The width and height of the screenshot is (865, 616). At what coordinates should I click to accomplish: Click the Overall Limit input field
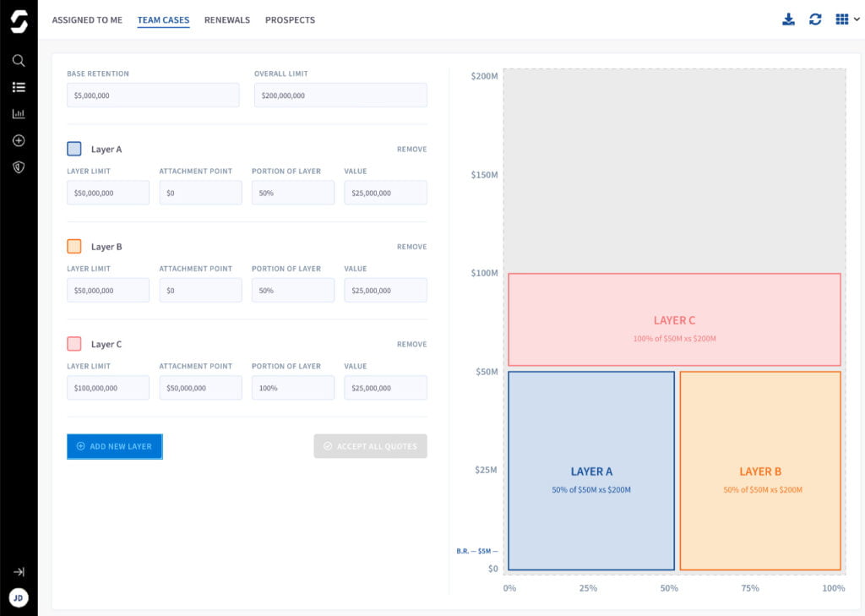[x=340, y=95]
